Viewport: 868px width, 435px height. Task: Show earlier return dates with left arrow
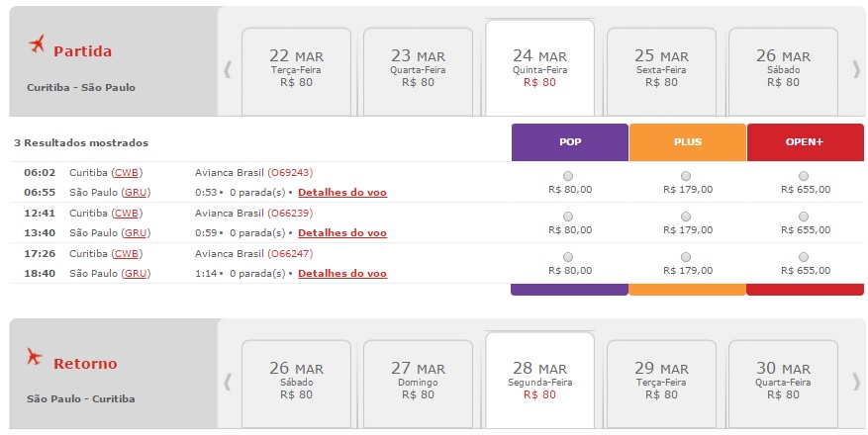[x=227, y=381]
